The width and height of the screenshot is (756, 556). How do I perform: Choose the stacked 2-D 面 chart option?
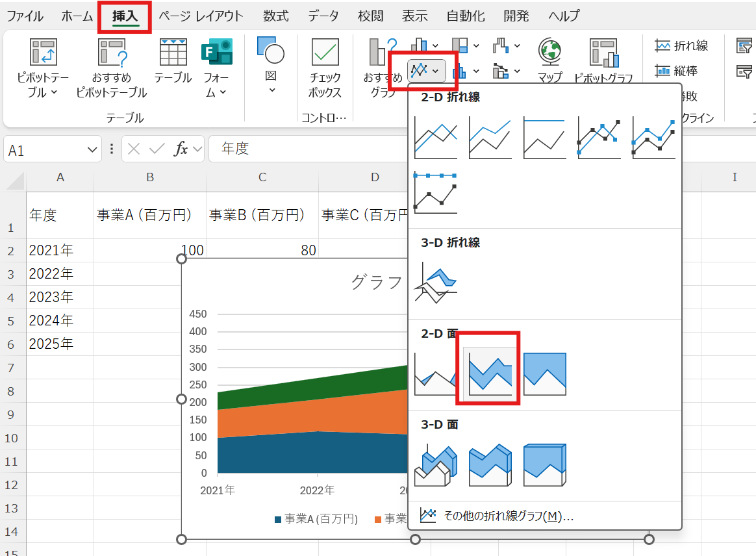pos(488,373)
